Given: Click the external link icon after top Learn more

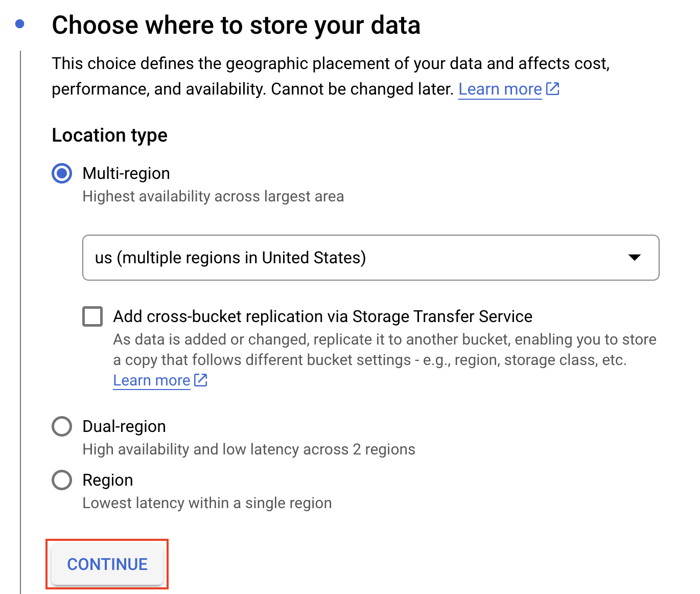Looking at the screenshot, I should point(553,88).
